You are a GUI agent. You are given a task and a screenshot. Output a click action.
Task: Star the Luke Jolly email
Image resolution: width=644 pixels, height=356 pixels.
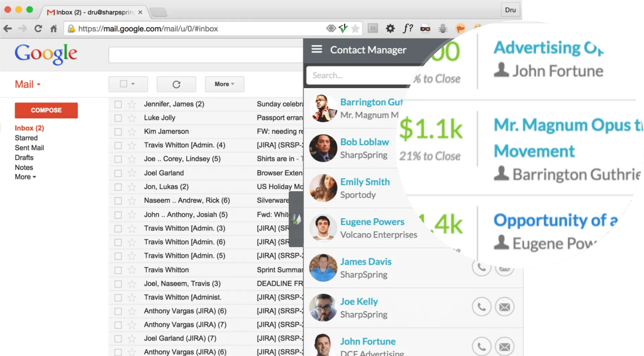(132, 118)
